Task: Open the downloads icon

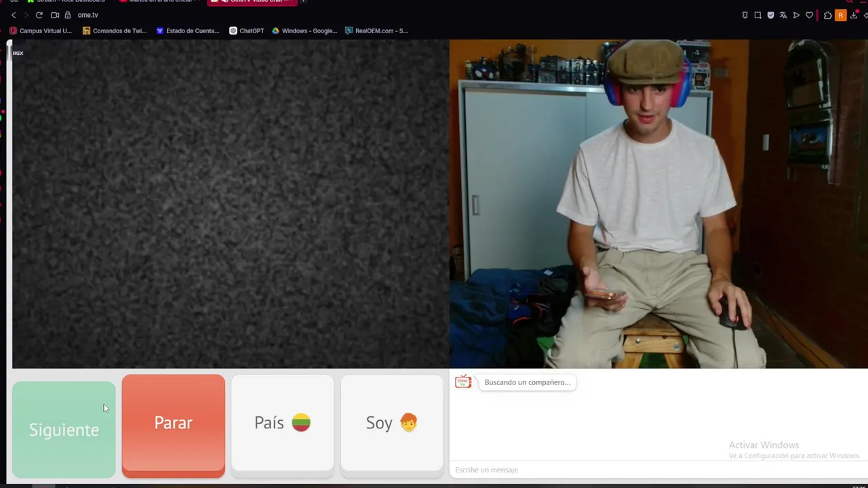Action: click(854, 15)
